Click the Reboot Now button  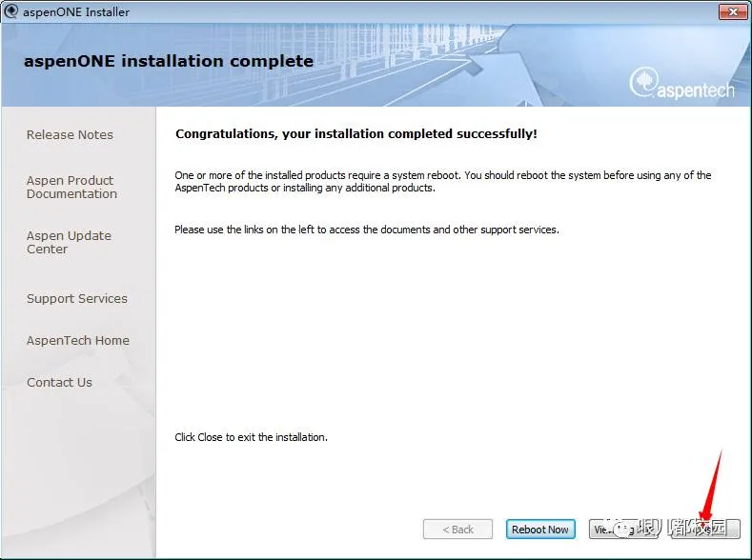point(540,530)
